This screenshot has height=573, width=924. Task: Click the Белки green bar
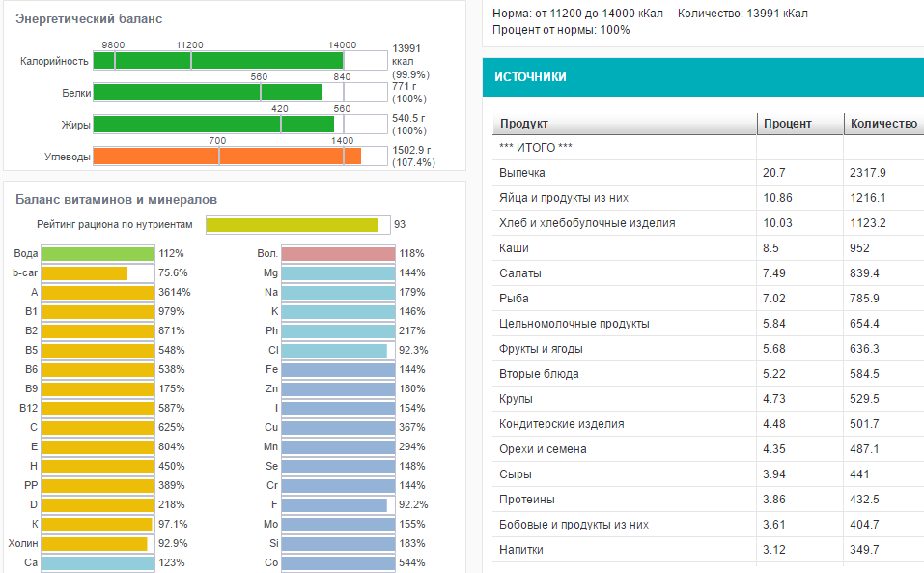(208, 93)
